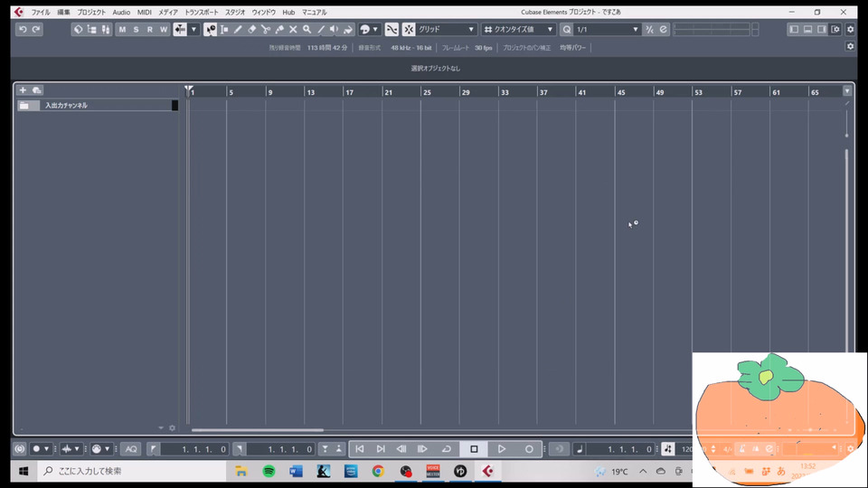Click the Stop button
The width and height of the screenshot is (868, 488).
click(474, 449)
